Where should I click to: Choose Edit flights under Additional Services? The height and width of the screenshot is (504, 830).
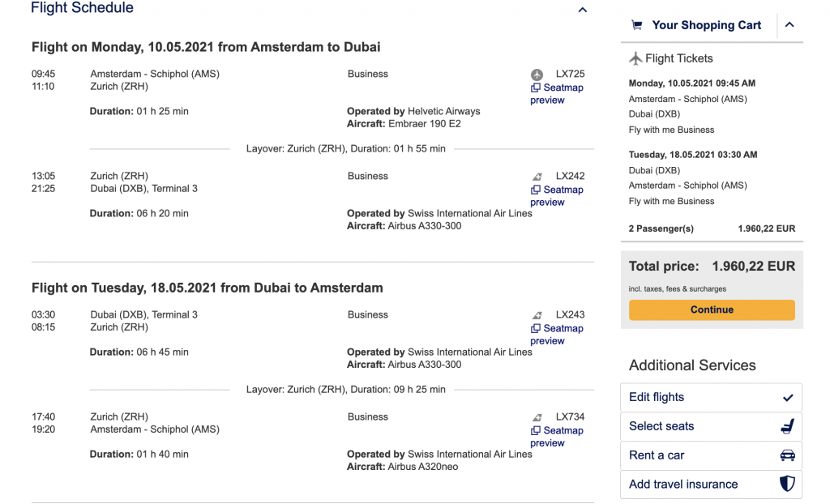point(657,397)
